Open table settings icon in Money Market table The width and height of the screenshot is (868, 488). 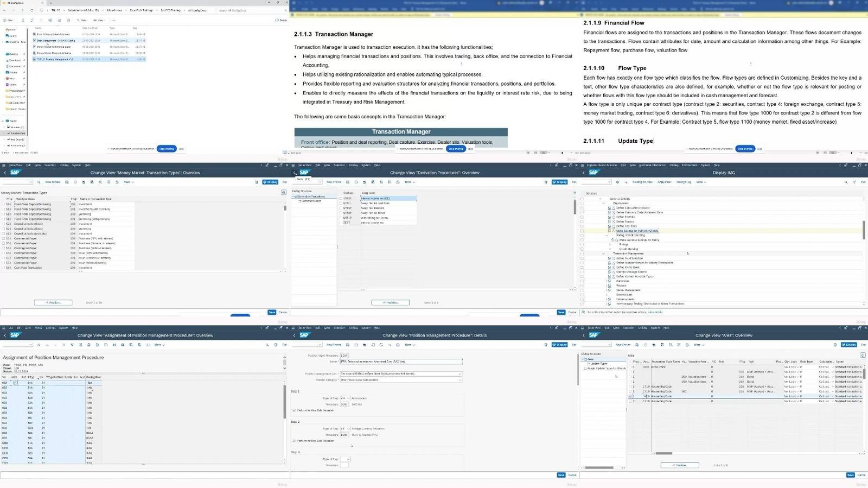284,193
